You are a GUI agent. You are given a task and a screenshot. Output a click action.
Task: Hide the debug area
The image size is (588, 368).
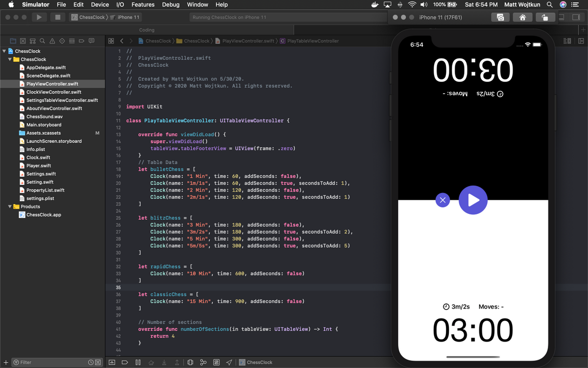112,362
